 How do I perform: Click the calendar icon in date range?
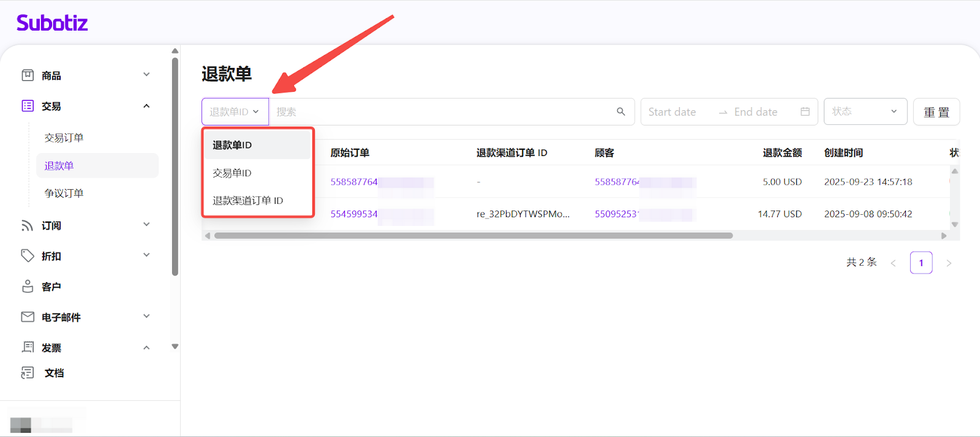click(805, 111)
